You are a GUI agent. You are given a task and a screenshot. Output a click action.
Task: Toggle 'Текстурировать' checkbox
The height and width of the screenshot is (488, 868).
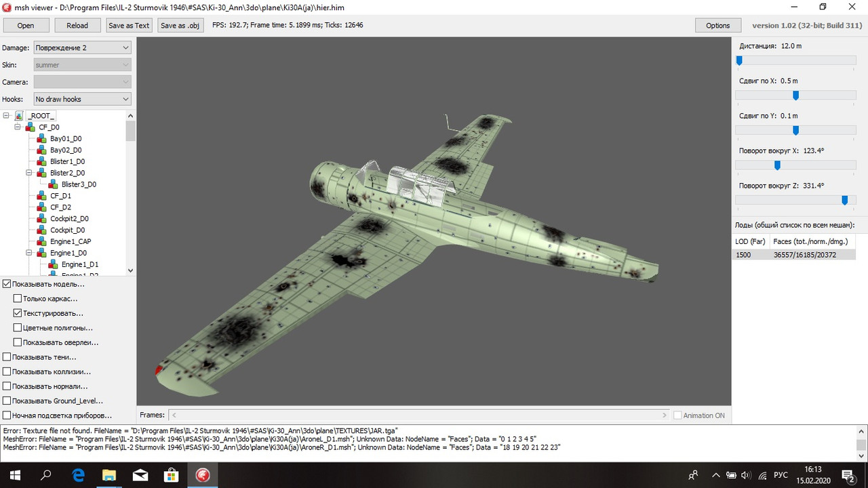(x=18, y=313)
